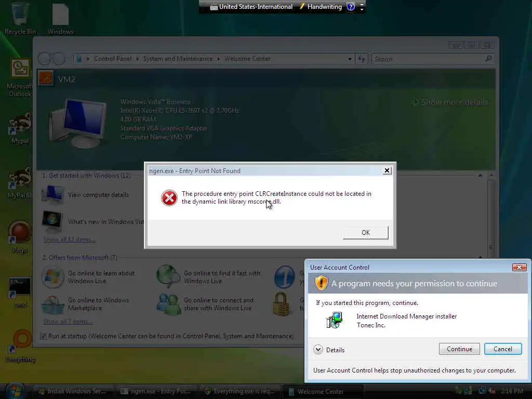The height and width of the screenshot is (399, 532).
Task: Click the blue OneCare circle icon
Action: tap(284, 277)
